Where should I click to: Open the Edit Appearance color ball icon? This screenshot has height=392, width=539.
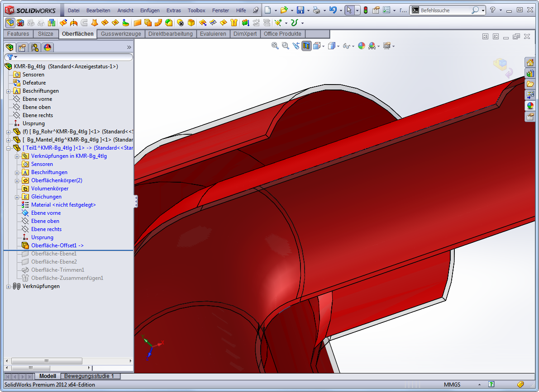pos(361,46)
